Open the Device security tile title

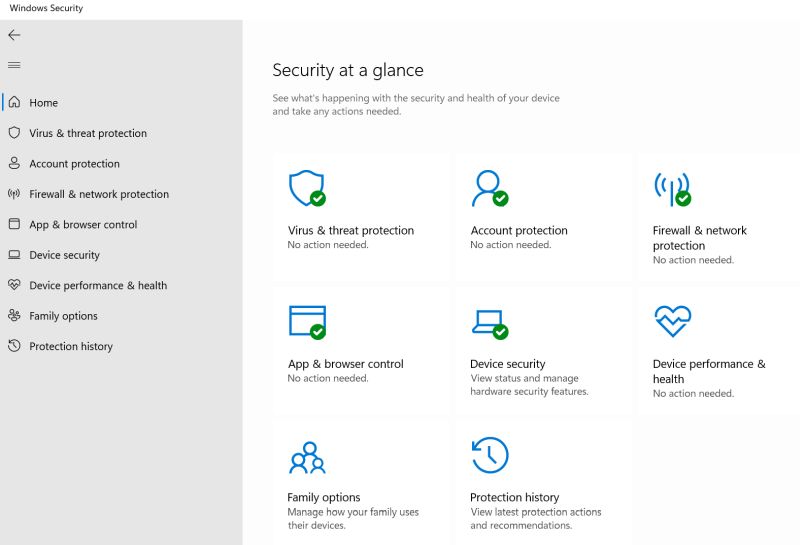pyautogui.click(x=508, y=364)
